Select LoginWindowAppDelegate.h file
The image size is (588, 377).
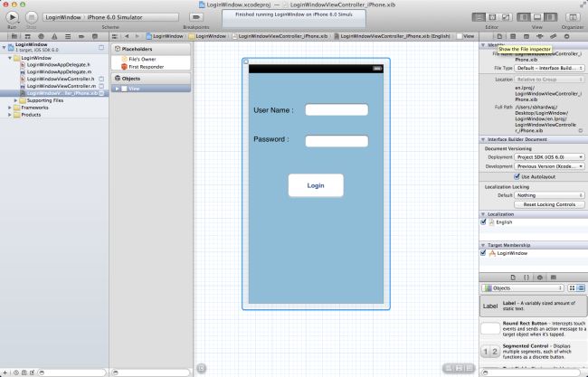(59, 65)
